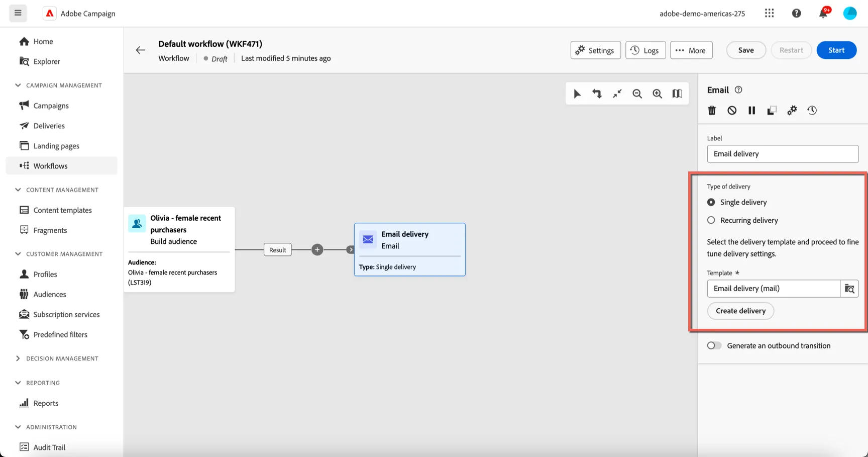Viewport: 868px width, 457px height.
Task: Zoom in on the canvas
Action: click(657, 94)
